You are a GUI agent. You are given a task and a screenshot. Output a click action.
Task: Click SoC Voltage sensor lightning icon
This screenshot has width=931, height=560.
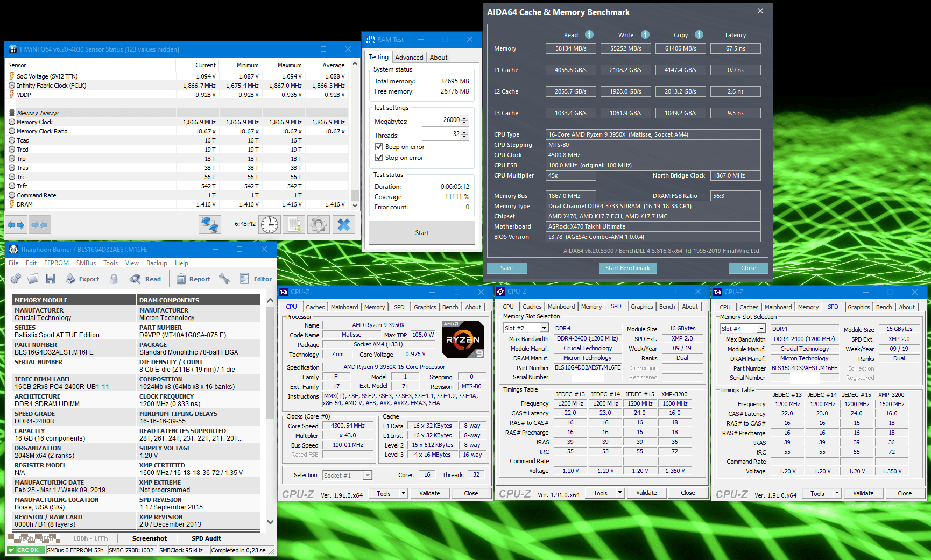tap(12, 76)
